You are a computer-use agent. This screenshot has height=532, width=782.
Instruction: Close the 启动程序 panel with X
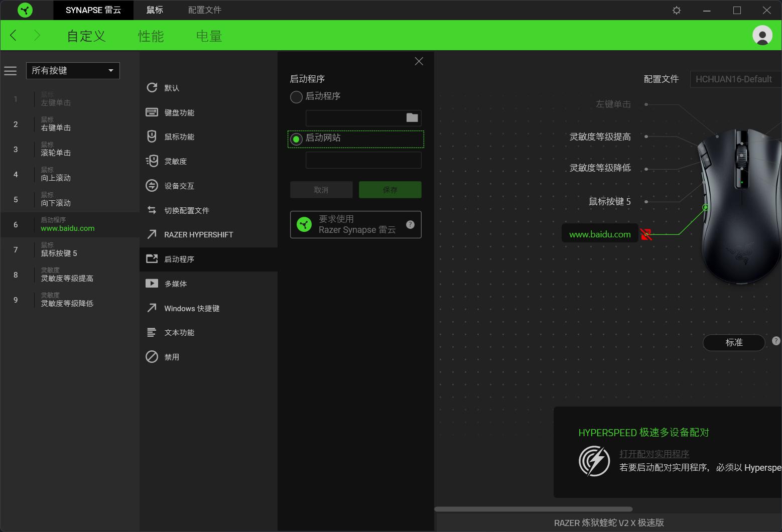[x=419, y=61]
